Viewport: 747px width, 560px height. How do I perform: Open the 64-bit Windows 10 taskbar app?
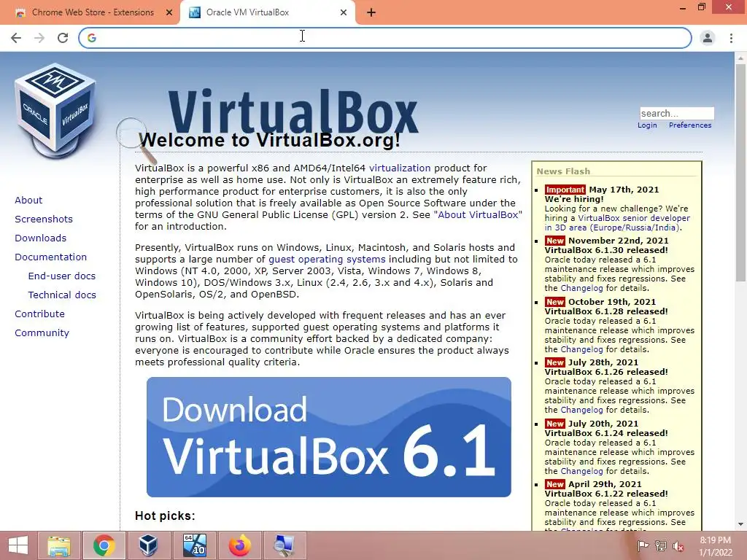pos(195,545)
